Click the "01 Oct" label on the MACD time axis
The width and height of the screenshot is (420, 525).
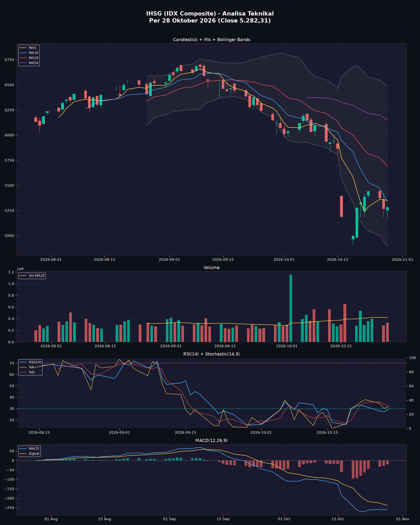pos(284,519)
